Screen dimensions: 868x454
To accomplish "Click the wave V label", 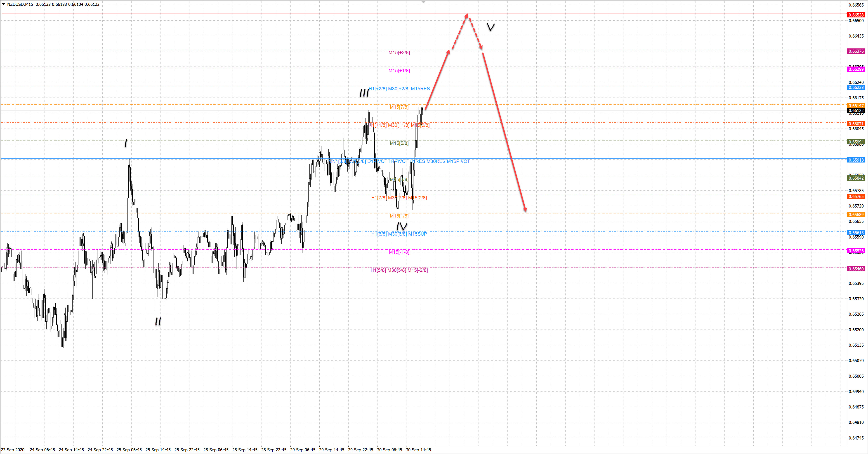I will (x=491, y=27).
